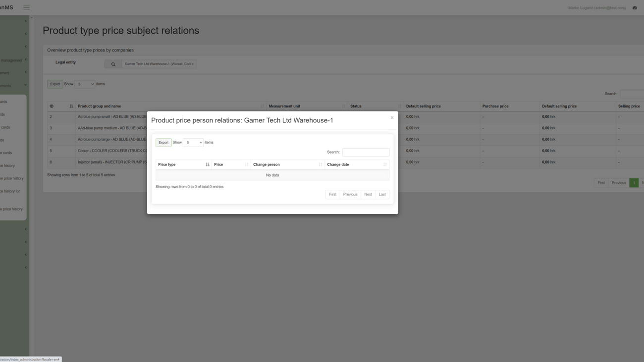Focus the Search field inside the dialog
The width and height of the screenshot is (644, 362).
point(366,152)
